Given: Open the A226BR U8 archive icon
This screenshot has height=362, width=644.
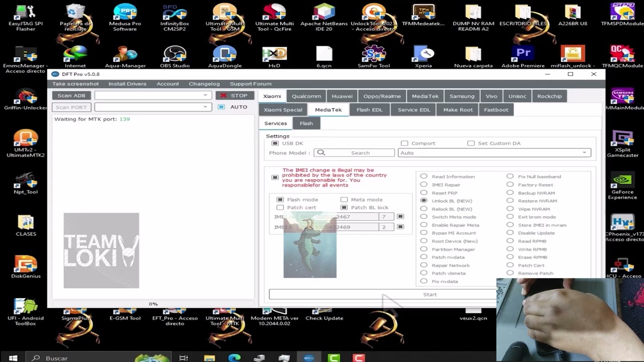Looking at the screenshot, I should click(573, 15).
